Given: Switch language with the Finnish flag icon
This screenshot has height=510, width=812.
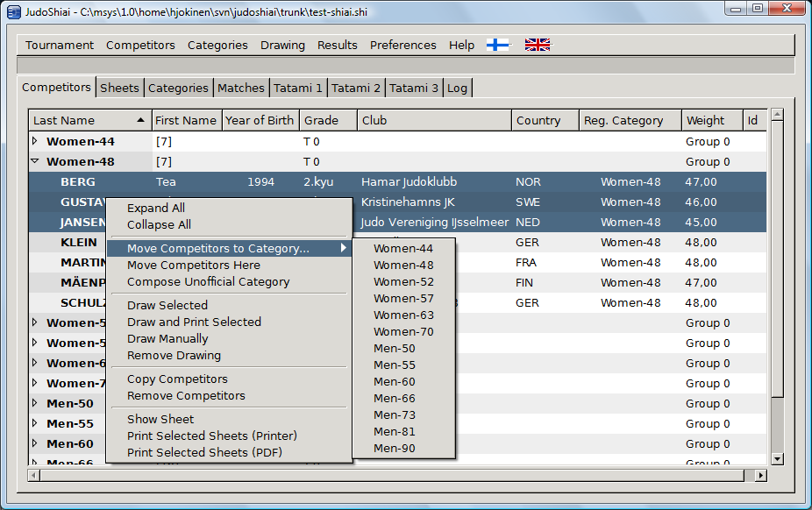Looking at the screenshot, I should click(x=497, y=45).
